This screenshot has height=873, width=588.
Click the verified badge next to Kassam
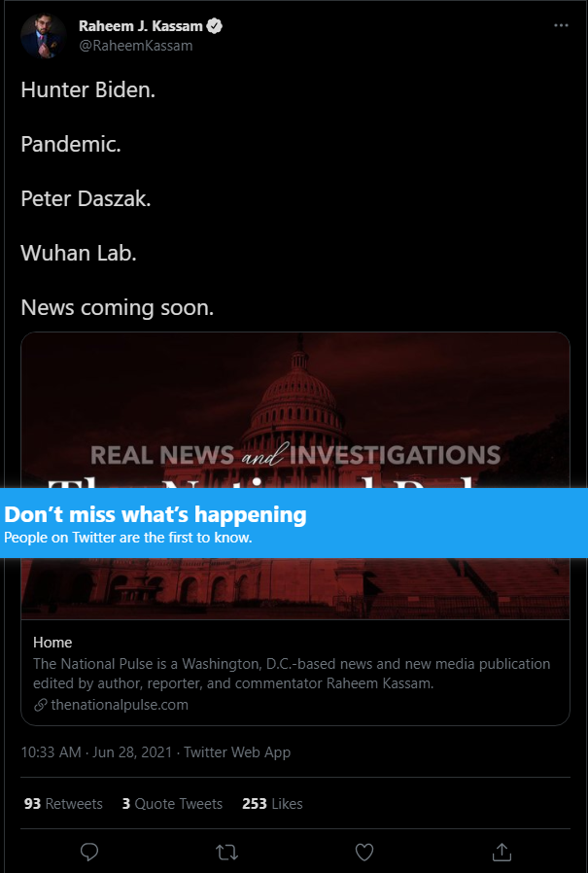215,25
